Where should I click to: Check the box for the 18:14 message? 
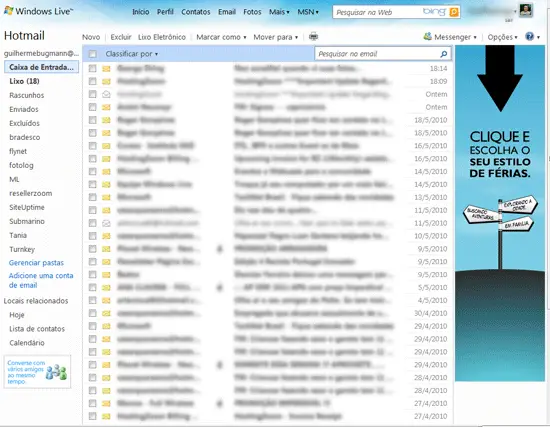[93, 68]
